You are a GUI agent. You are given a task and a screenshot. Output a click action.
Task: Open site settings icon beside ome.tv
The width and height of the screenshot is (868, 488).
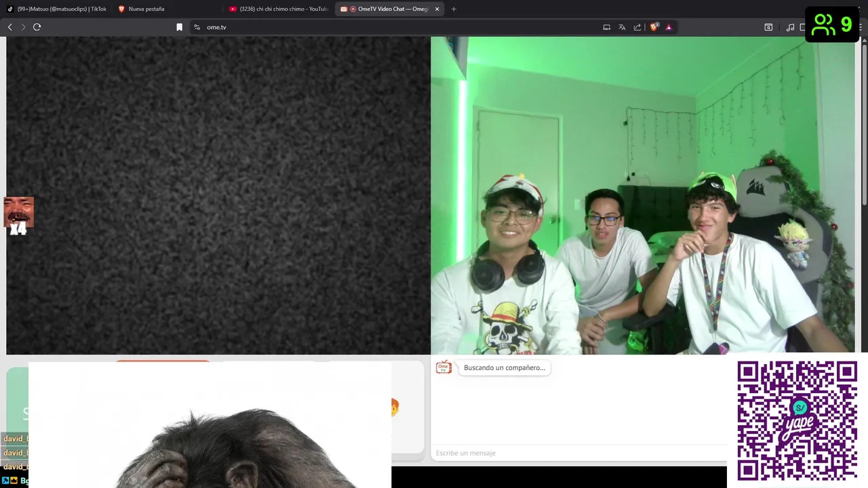pyautogui.click(x=197, y=27)
